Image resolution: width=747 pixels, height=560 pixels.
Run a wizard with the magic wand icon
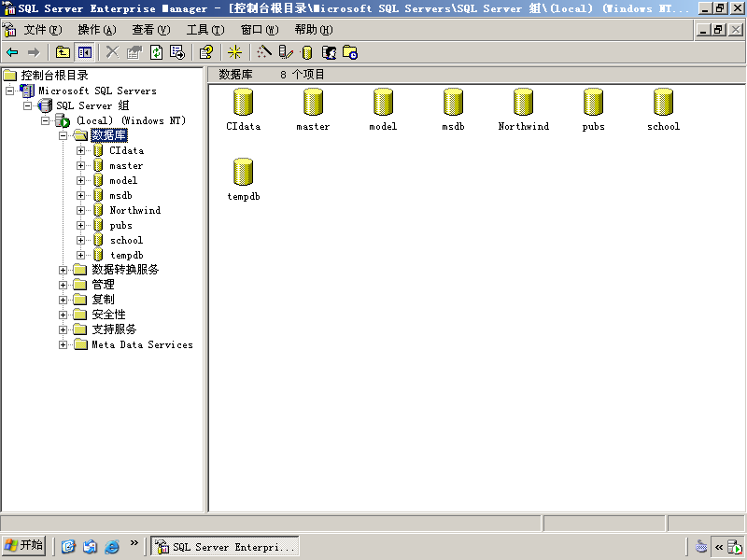click(x=264, y=52)
